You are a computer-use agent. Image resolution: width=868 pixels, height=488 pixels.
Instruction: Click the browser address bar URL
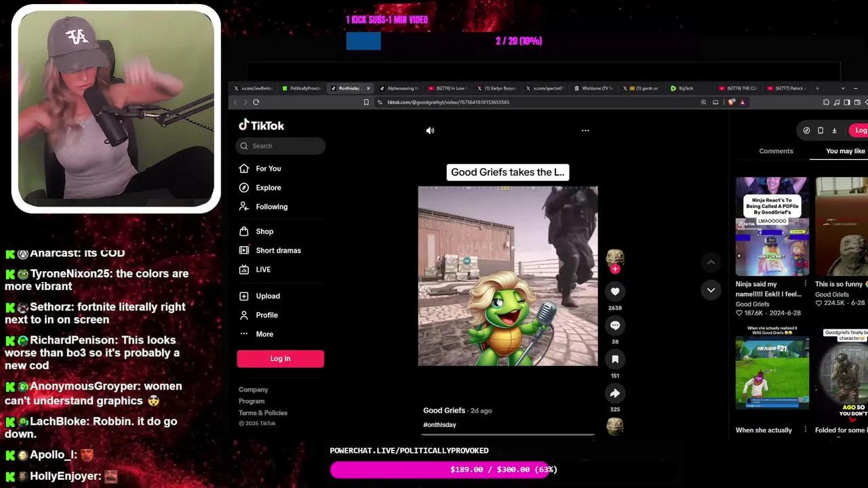[448, 102]
